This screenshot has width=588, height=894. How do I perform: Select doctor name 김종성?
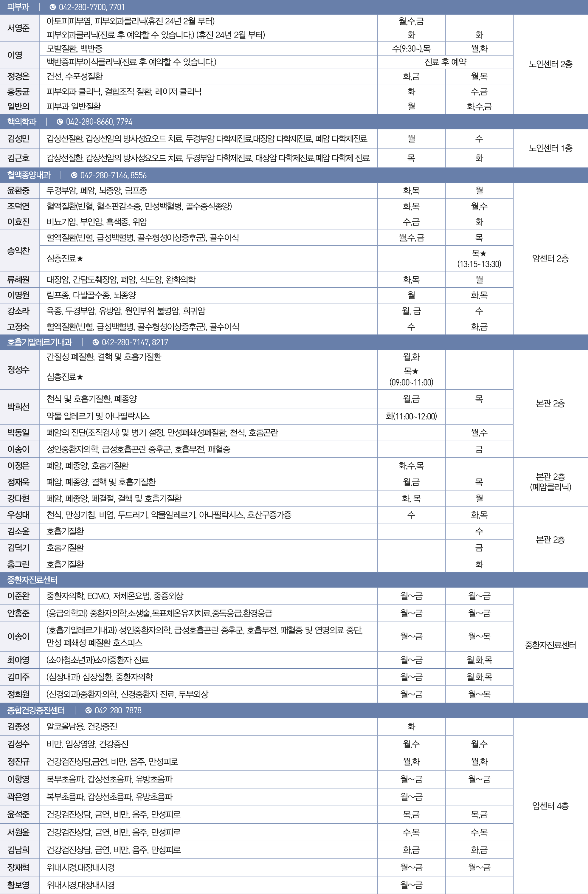point(18,726)
